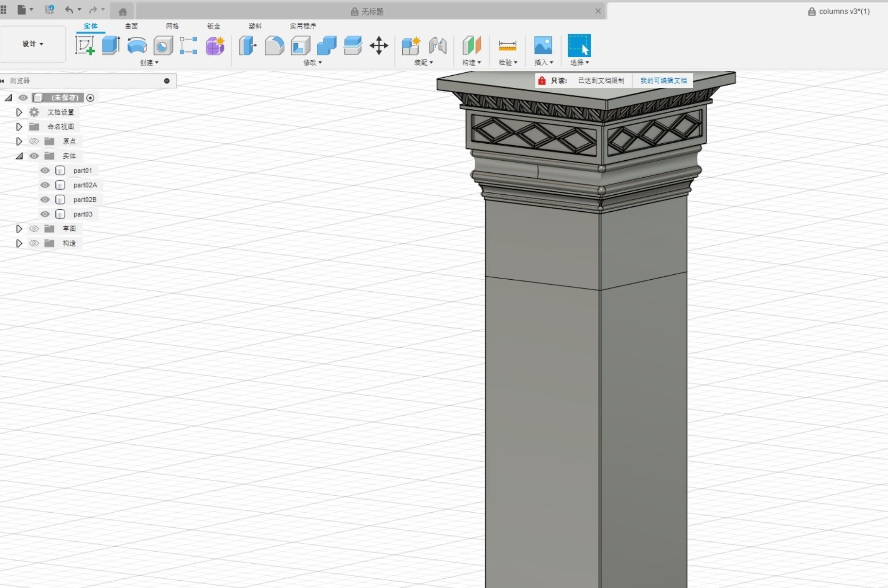Open the 插入 dropdown menu

(x=544, y=63)
